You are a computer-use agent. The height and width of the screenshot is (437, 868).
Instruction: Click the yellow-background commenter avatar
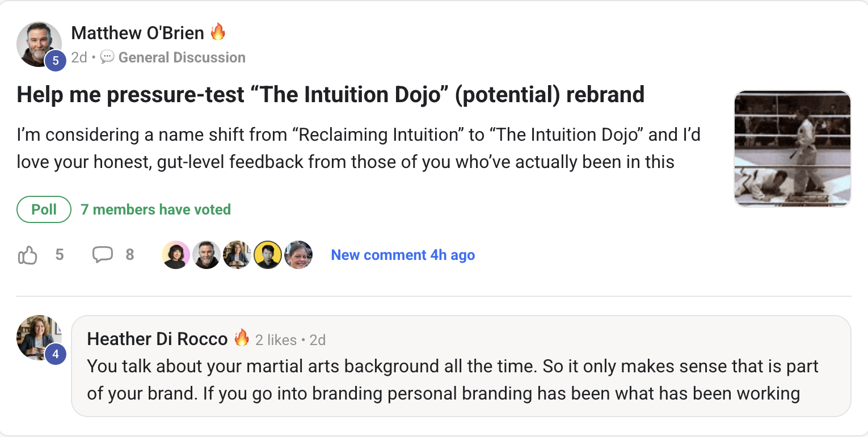pyautogui.click(x=268, y=255)
